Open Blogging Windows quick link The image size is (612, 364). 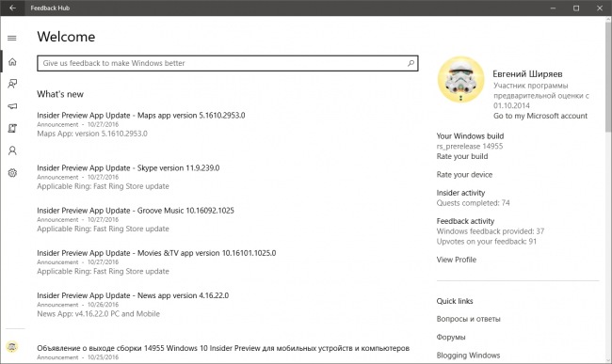[468, 356]
